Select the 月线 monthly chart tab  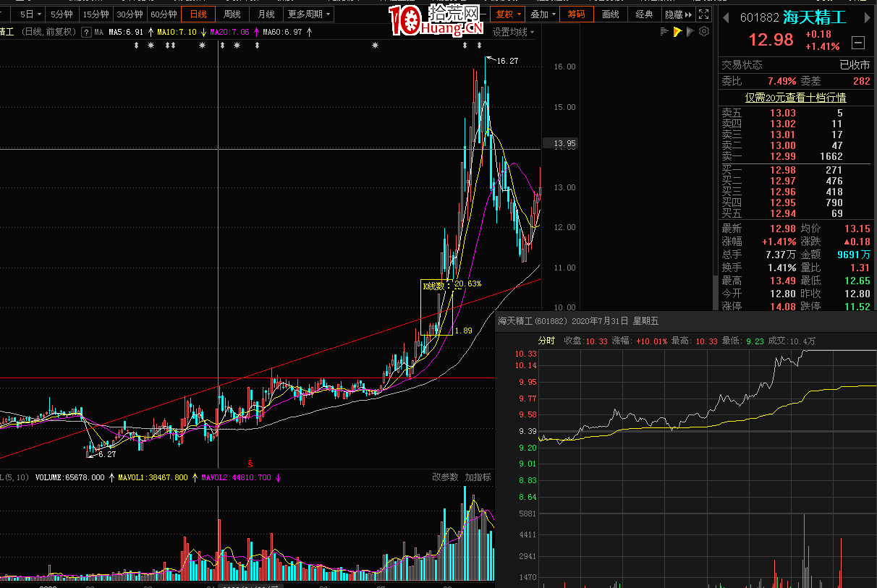click(x=266, y=14)
